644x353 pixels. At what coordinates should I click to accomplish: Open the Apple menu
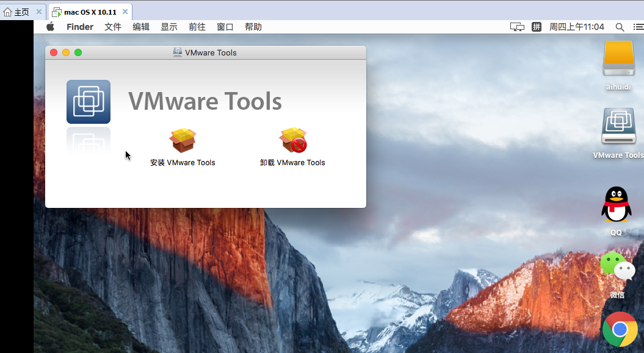(x=50, y=27)
